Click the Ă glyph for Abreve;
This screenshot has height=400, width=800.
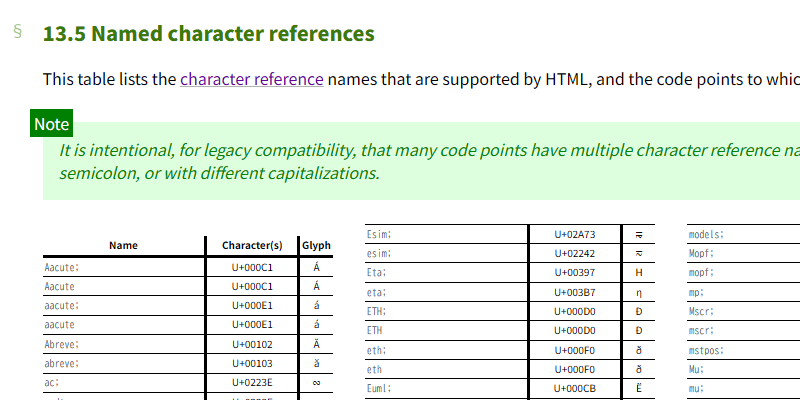(x=316, y=344)
